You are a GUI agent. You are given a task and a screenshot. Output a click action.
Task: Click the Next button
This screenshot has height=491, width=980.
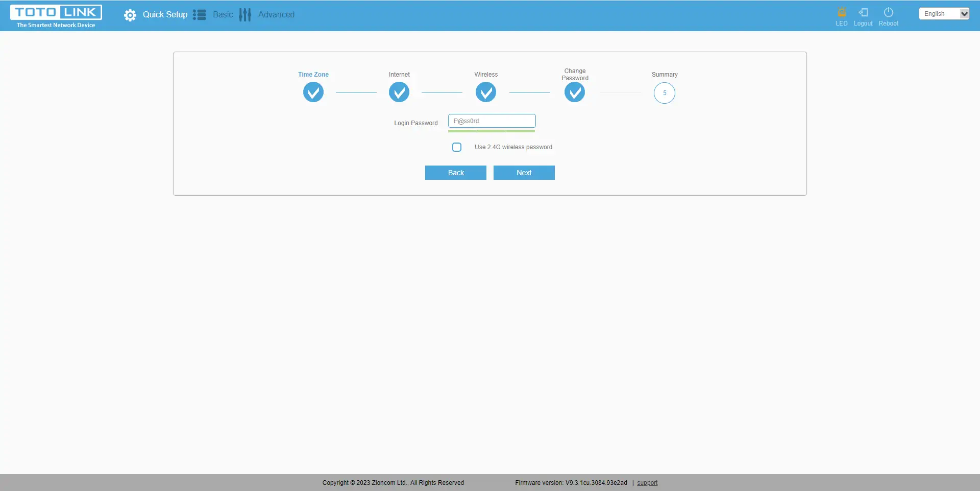tap(524, 173)
